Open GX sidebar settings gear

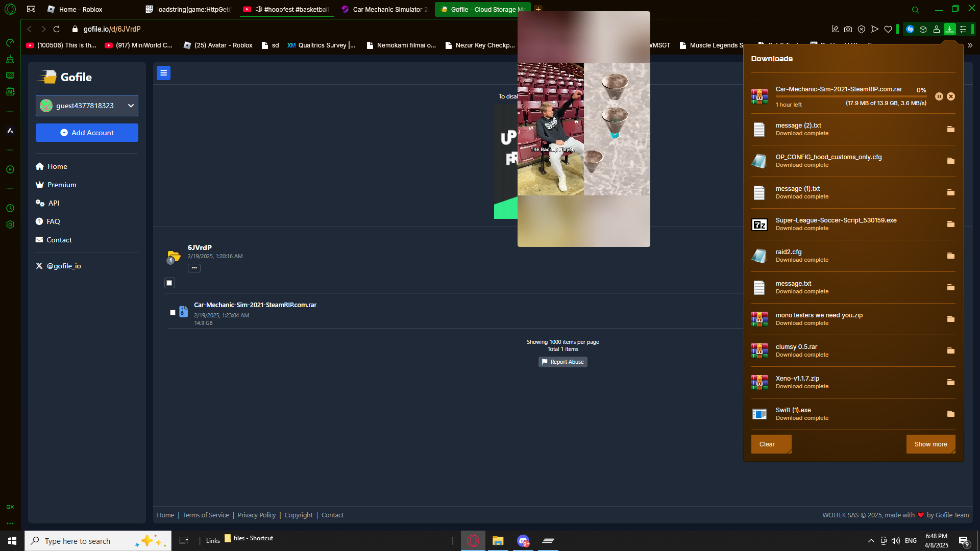(10, 224)
